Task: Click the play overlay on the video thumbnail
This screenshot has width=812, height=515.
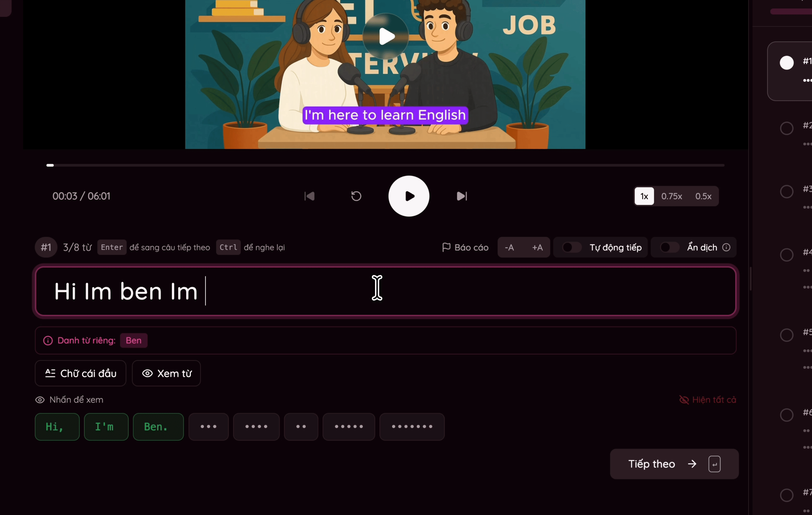Action: click(386, 36)
